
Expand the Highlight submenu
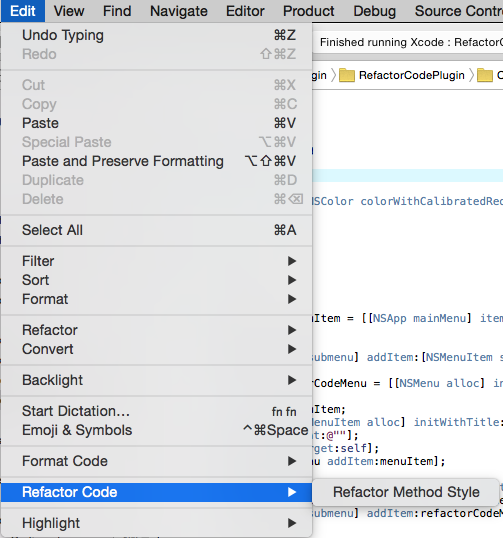point(156,523)
